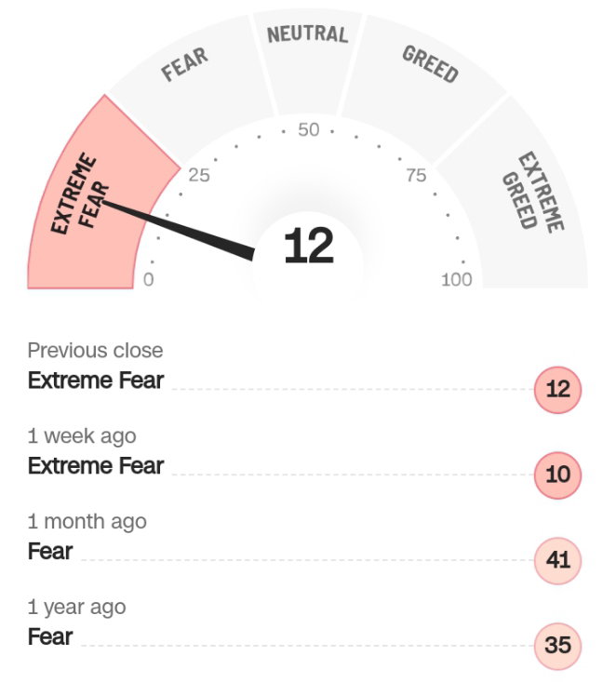
Task: Select the 1 month ago label
Action: click(87, 522)
